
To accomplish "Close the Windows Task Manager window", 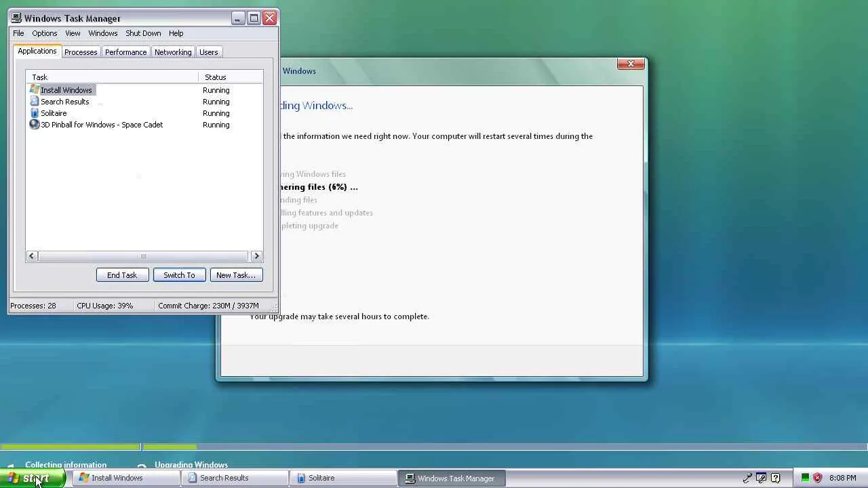I will pos(270,18).
